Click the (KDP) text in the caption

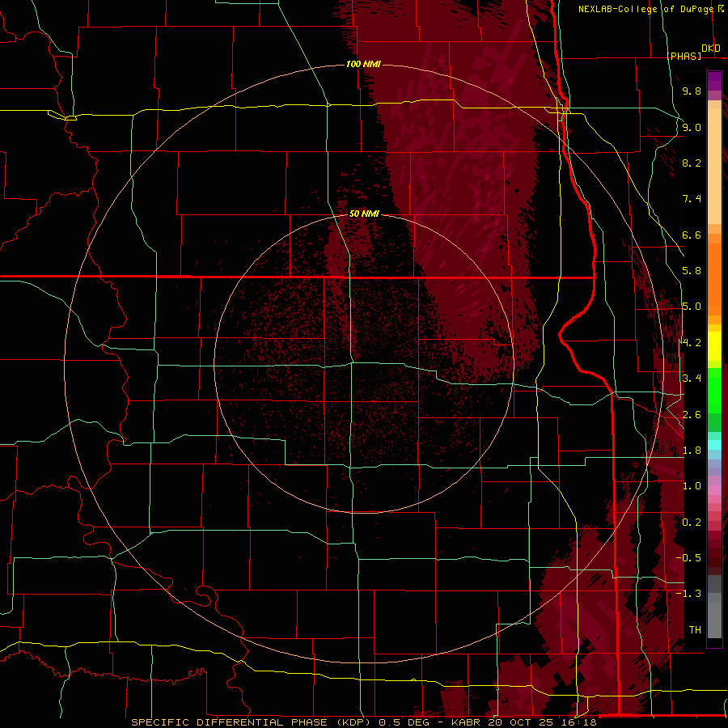point(353,722)
